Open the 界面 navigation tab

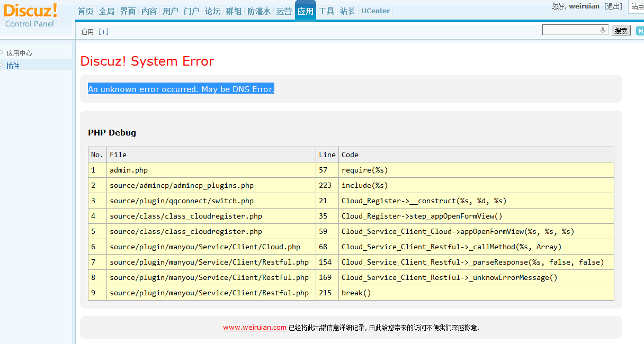coord(128,11)
